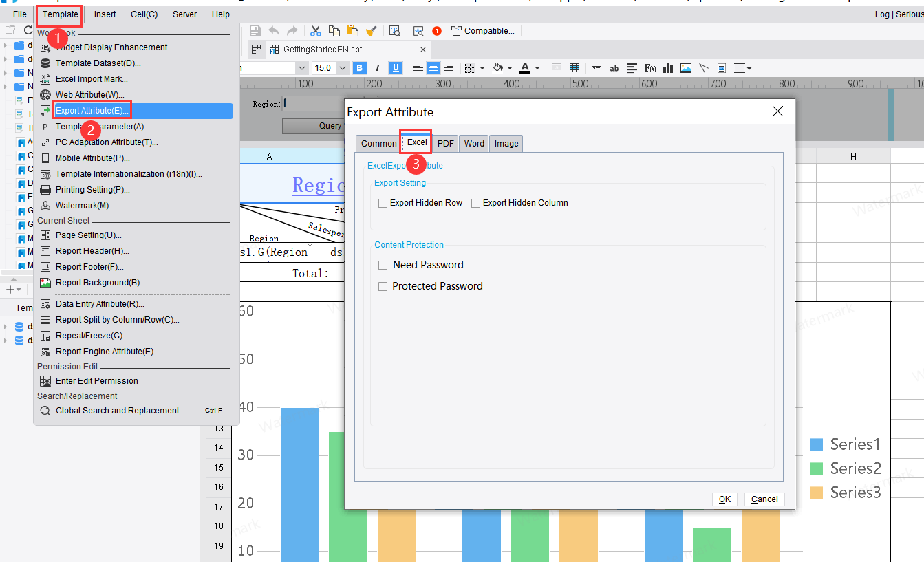Undo the last action

[x=275, y=30]
